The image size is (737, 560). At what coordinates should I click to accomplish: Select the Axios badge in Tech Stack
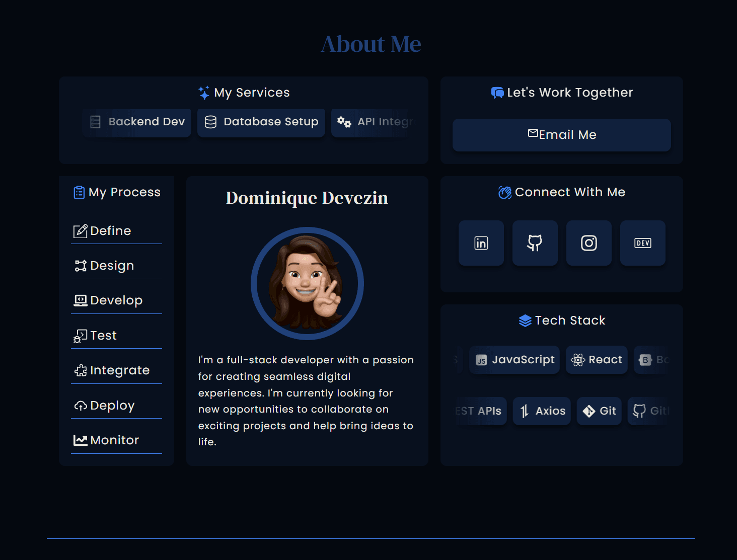coord(541,411)
